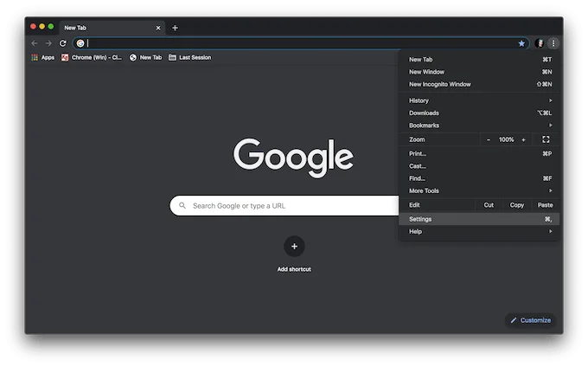This screenshot has width=588, height=367.
Task: Select New Window from the menu
Action: tap(479, 72)
